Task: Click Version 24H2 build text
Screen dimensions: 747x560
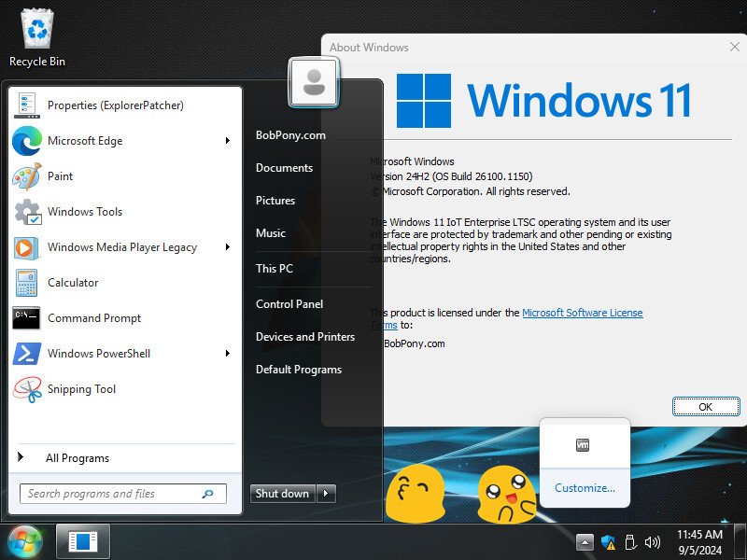Action: (452, 176)
